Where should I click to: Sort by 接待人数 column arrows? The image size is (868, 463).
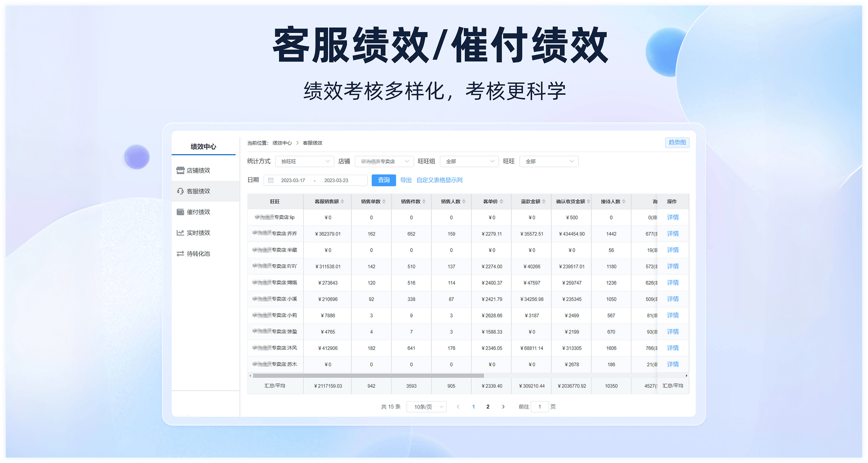point(624,202)
